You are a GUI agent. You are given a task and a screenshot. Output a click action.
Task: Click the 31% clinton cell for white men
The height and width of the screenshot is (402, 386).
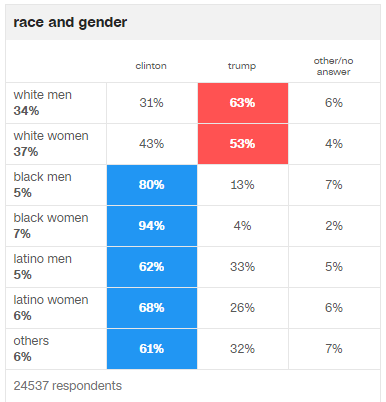pyautogui.click(x=152, y=103)
